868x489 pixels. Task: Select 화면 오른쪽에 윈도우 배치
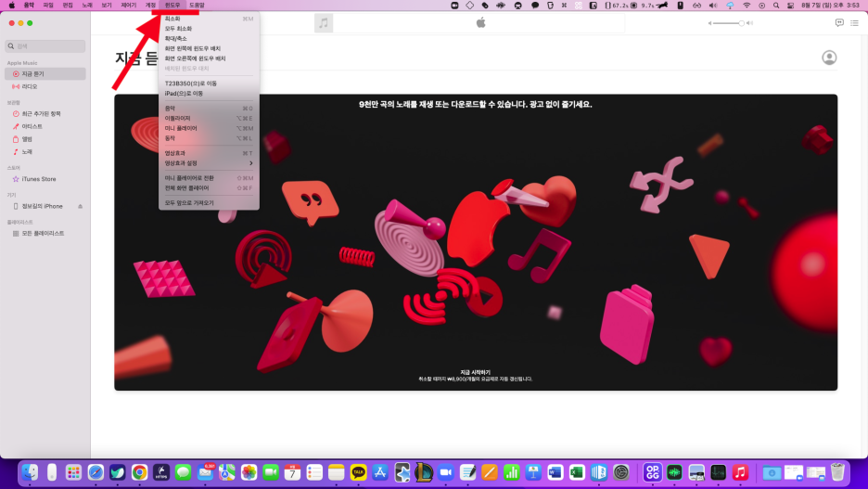coord(209,58)
